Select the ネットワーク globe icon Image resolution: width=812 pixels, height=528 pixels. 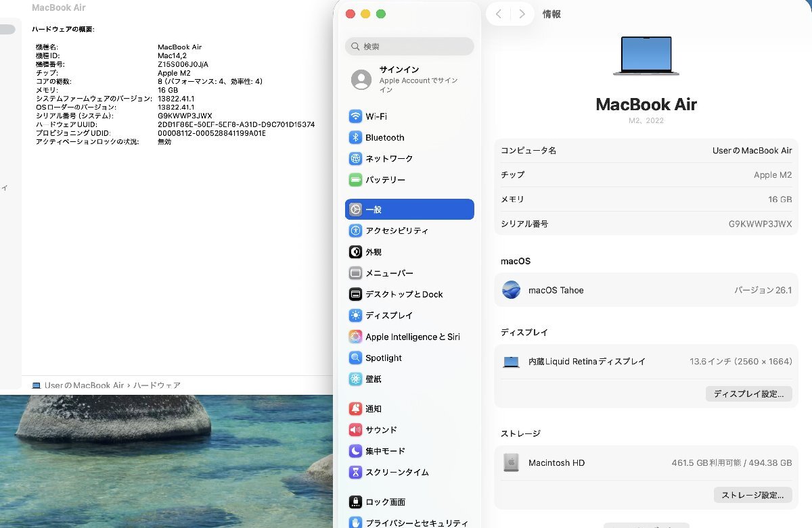tap(355, 158)
